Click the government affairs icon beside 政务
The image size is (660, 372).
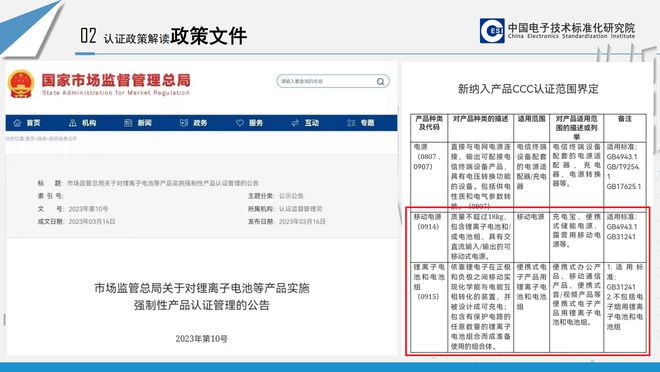click(184, 123)
